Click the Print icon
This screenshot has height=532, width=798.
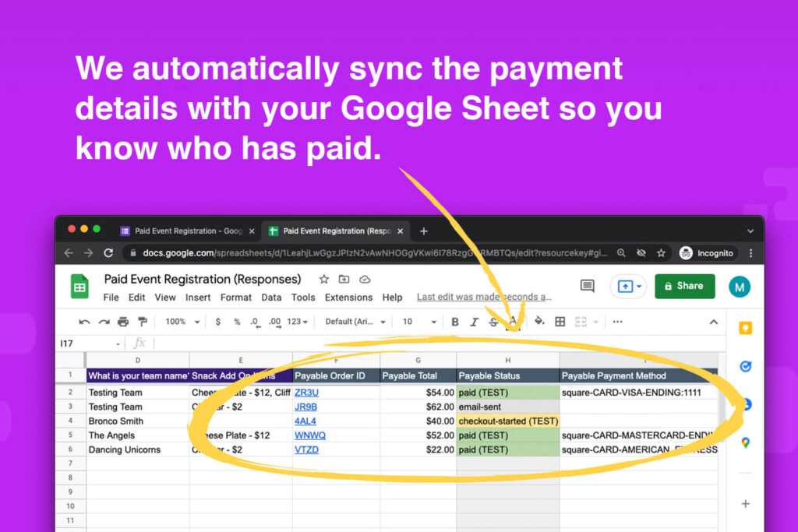[122, 321]
